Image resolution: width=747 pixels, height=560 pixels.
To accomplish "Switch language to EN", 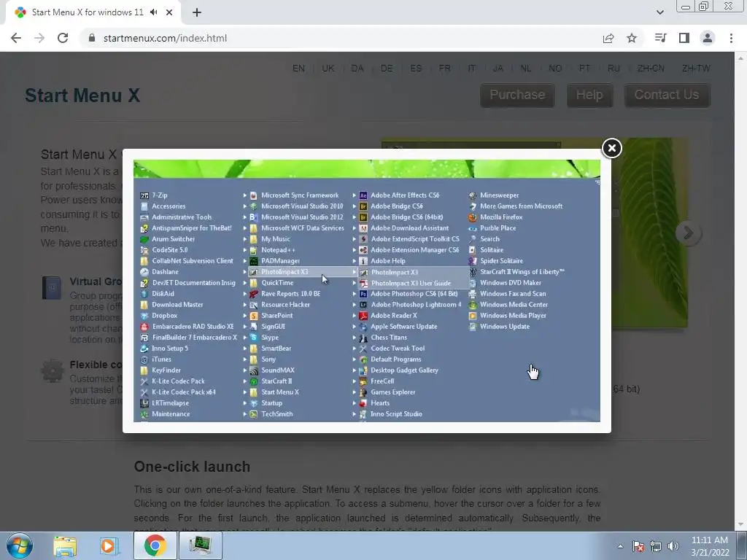I will (x=298, y=68).
